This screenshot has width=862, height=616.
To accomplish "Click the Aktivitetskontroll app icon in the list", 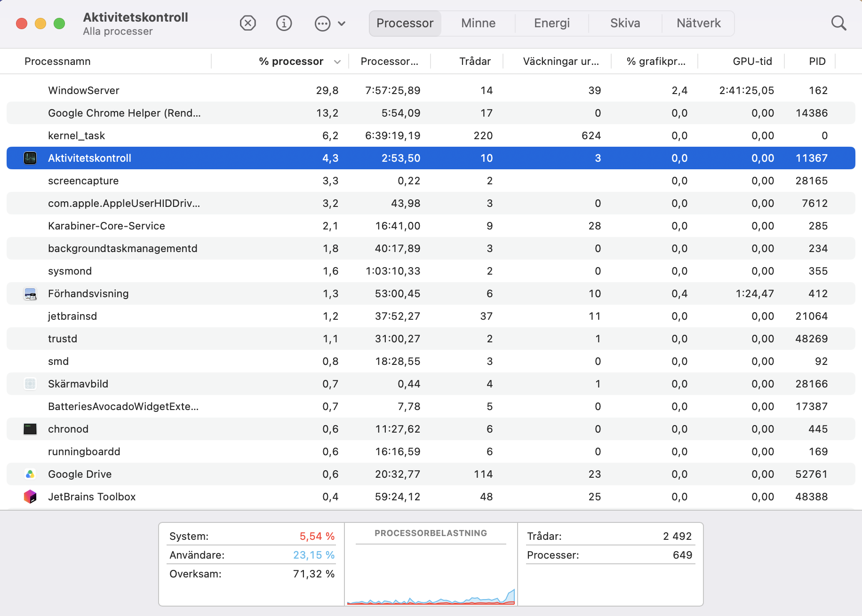I will point(30,158).
